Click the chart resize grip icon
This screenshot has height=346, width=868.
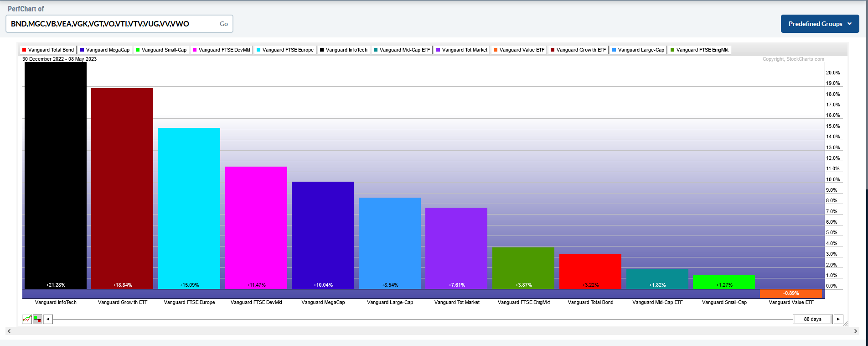[x=846, y=324]
